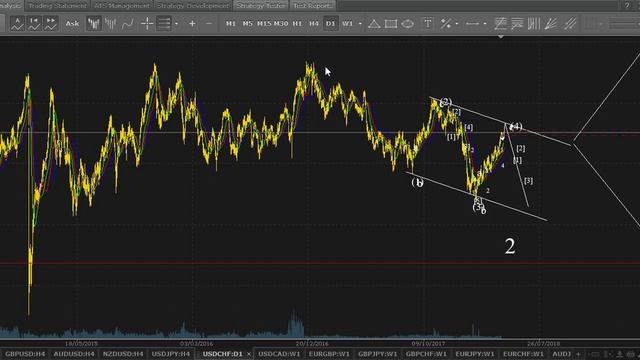The width and height of the screenshot is (640, 360).
Task: Open the GBPUSD:H4 chart tab
Action: click(x=25, y=354)
